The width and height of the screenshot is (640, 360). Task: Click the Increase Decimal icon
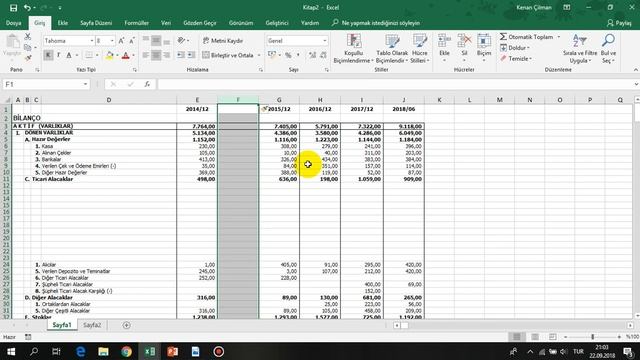click(312, 55)
